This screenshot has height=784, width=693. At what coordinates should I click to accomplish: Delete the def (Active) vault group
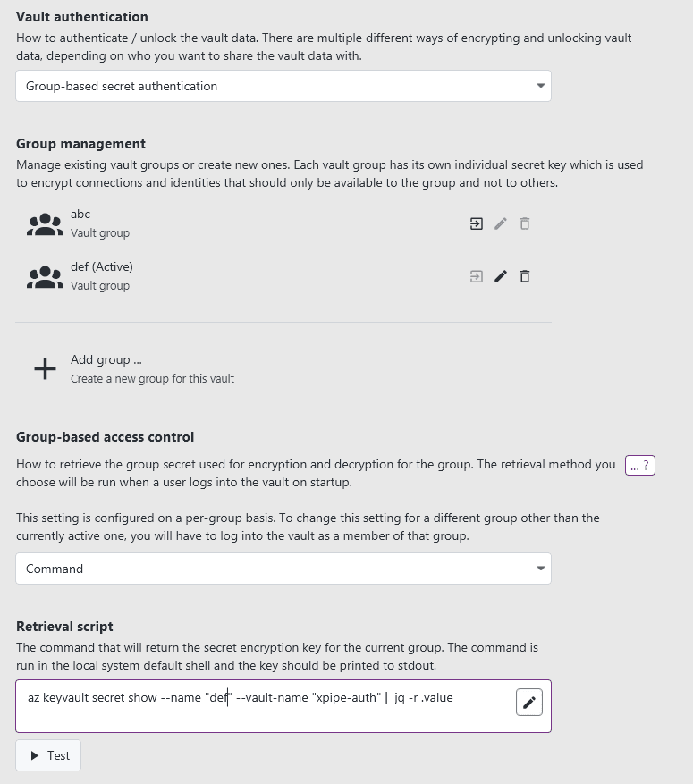coord(525,276)
